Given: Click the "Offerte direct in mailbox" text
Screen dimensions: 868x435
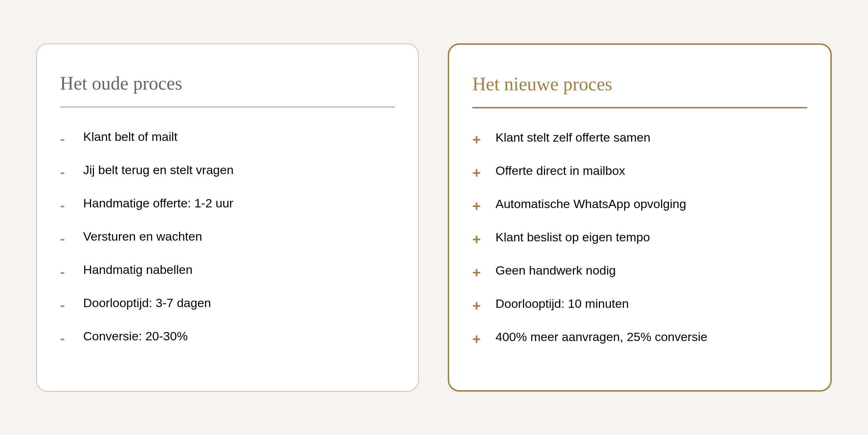Looking at the screenshot, I should (560, 171).
